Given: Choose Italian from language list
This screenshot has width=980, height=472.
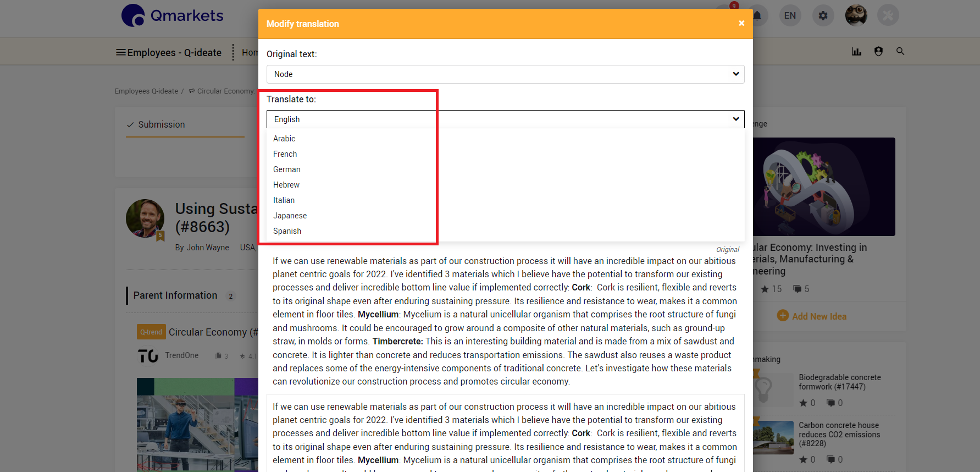Looking at the screenshot, I should tap(284, 200).
